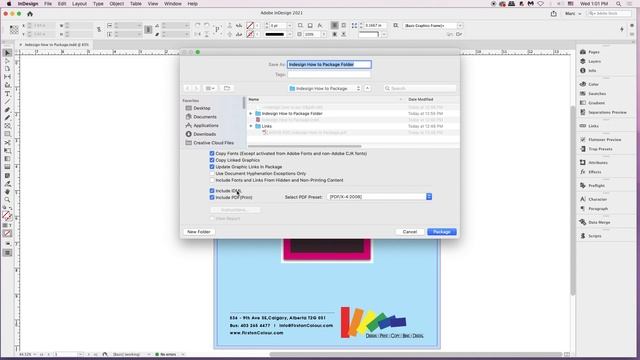Image resolution: width=640 pixels, height=360 pixels.
Task: Toggle the Include PDF(Print) checkbox
Action: 212,197
